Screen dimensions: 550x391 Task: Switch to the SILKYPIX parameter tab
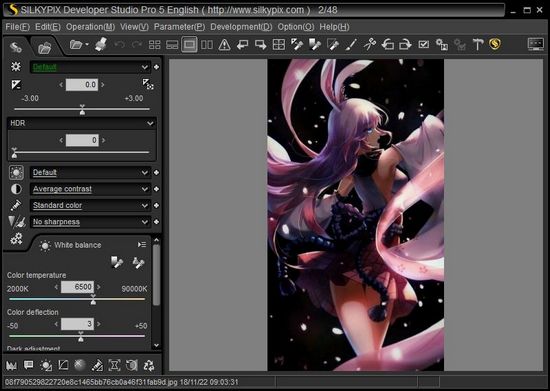click(16, 47)
